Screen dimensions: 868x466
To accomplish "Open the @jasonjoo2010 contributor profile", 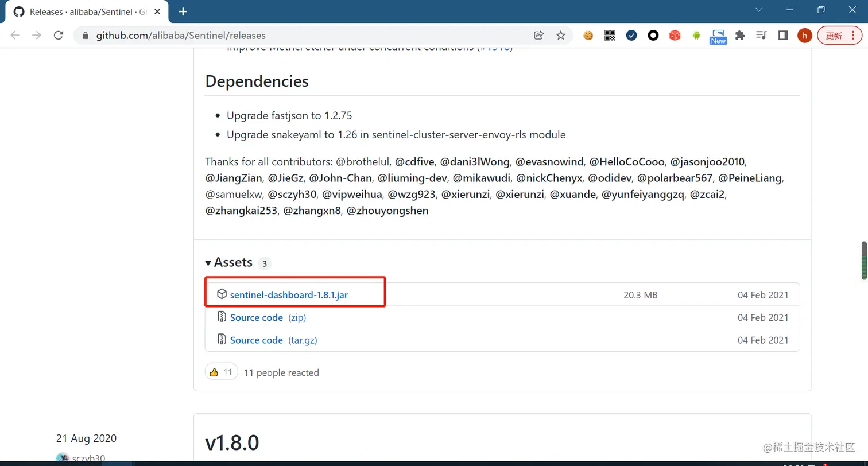I will tap(707, 162).
